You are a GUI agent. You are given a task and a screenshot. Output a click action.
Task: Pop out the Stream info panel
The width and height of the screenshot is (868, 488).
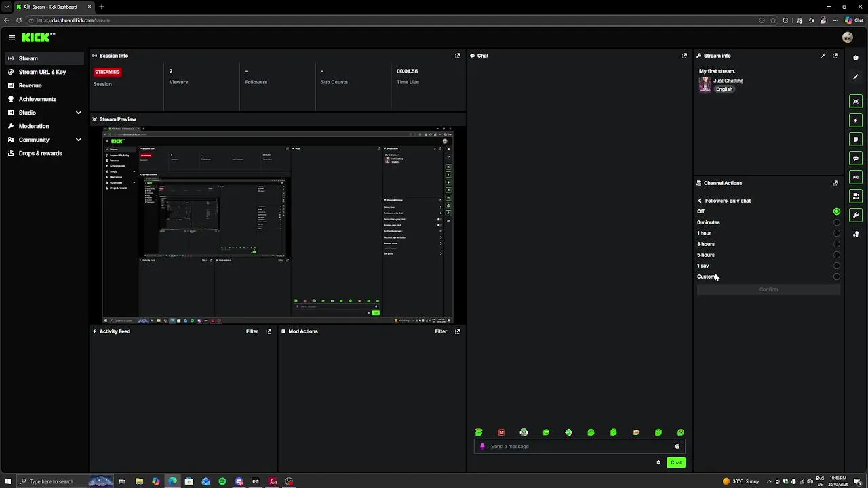pyautogui.click(x=835, y=56)
